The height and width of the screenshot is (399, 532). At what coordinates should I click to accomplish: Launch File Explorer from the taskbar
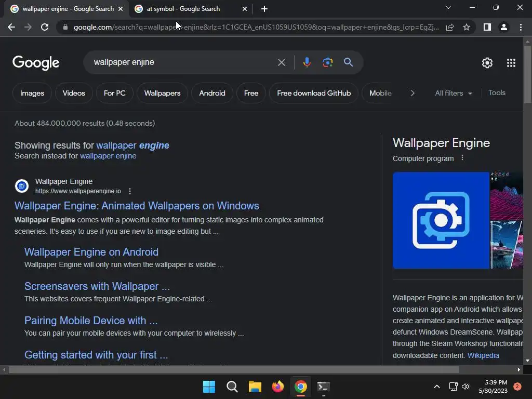pyautogui.click(x=255, y=387)
